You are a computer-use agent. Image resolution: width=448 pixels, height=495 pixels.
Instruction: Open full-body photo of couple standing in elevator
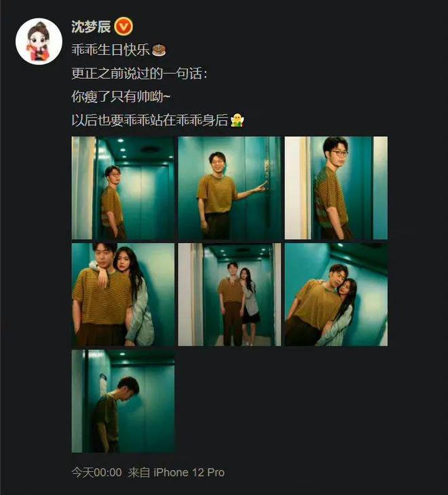point(229,295)
